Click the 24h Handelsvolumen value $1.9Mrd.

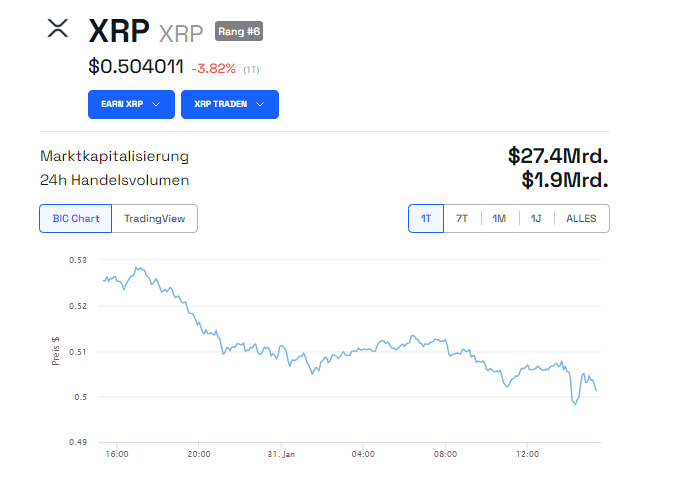pyautogui.click(x=564, y=180)
